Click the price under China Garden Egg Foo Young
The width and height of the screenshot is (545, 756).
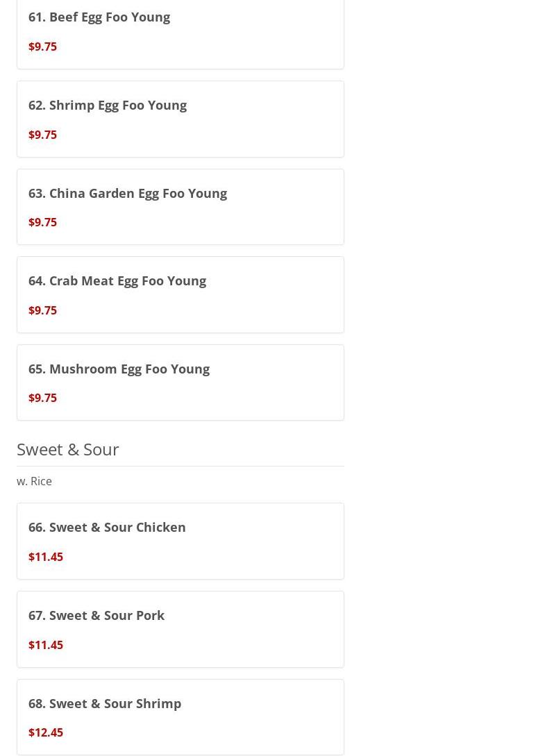(x=42, y=222)
